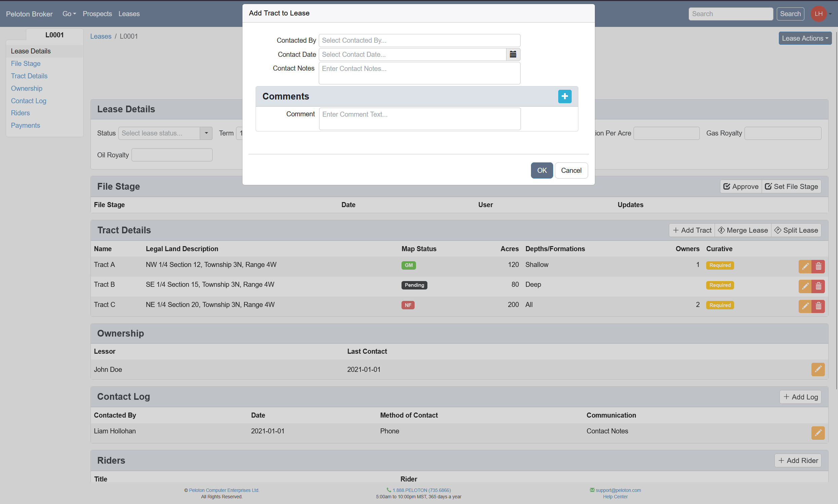Click the LH user avatar

click(818, 14)
